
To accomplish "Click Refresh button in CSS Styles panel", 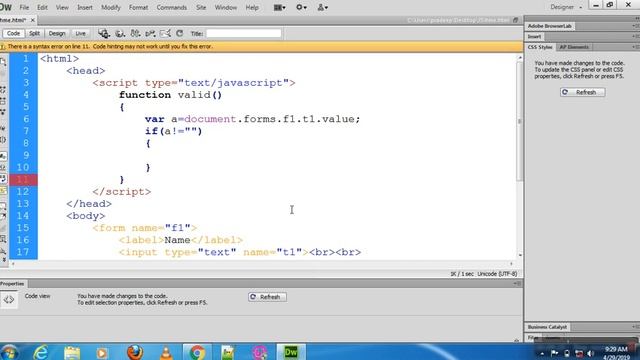I will [582, 92].
